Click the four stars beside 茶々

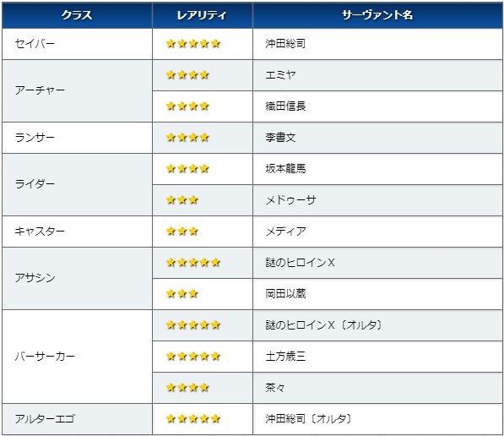click(187, 387)
